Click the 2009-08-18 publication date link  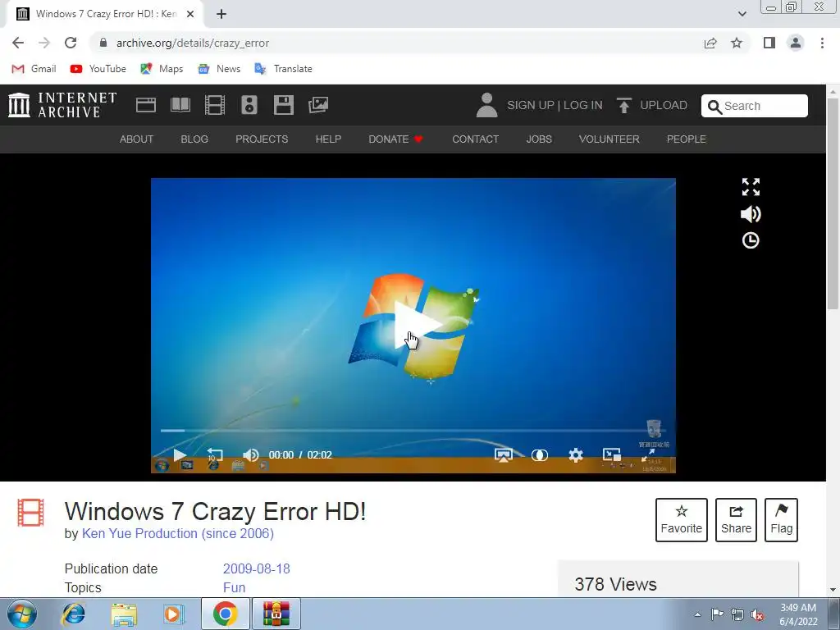pos(256,568)
